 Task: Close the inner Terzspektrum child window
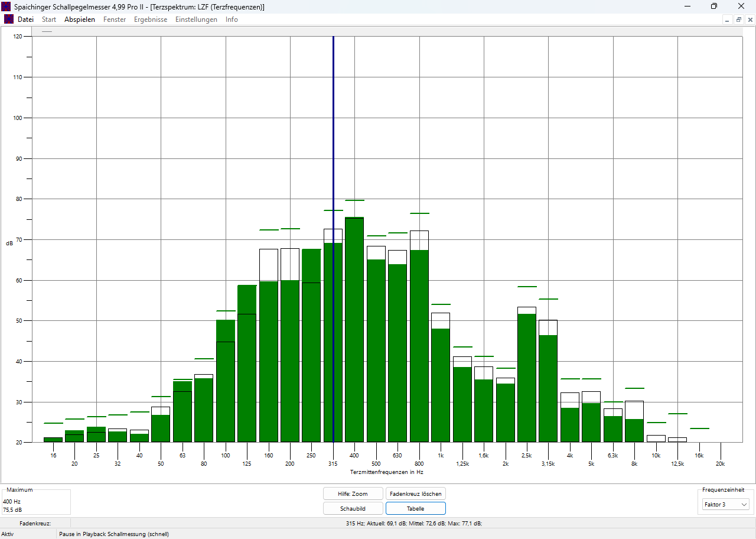click(x=750, y=20)
